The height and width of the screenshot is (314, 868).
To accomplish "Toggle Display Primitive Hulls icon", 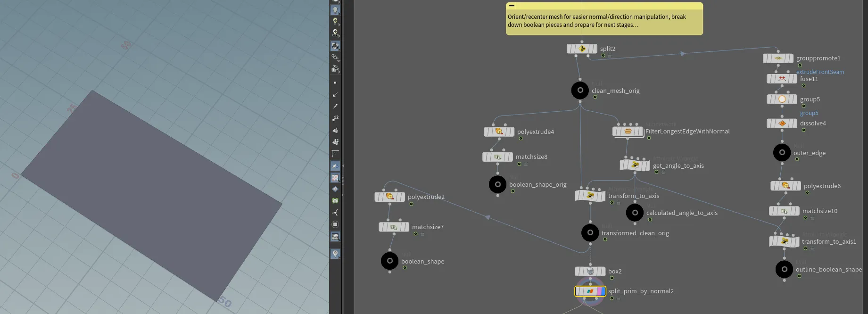I will coord(335,154).
